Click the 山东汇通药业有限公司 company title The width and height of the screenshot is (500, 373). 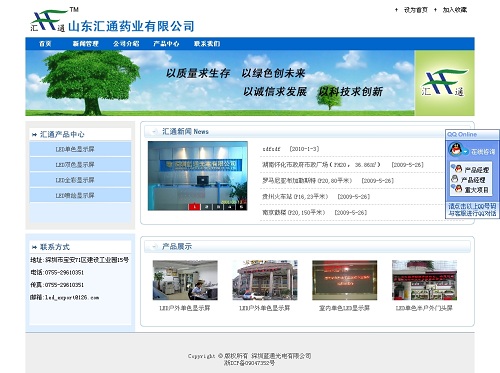pos(131,26)
